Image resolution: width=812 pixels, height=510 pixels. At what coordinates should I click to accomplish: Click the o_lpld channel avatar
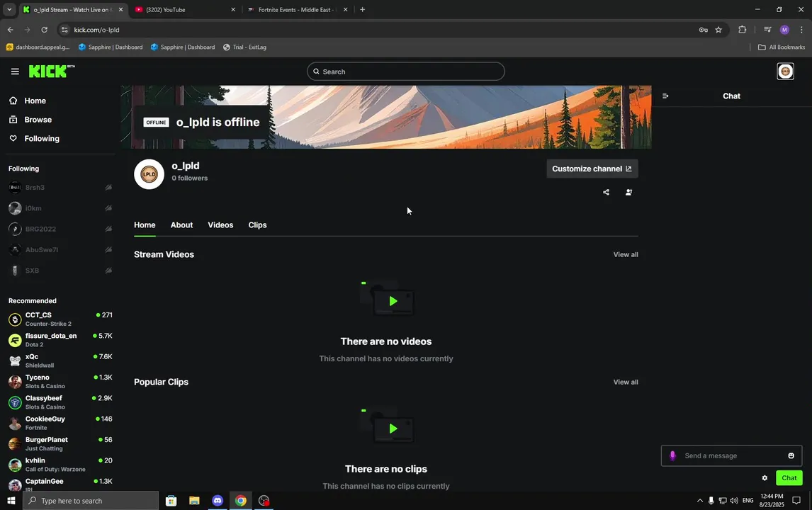pos(149,174)
